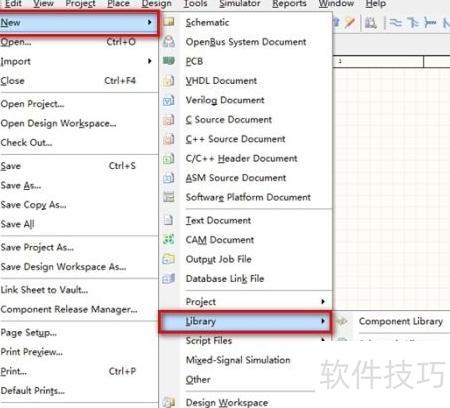Click the Output Job File icon
This screenshot has width=450, height=408.
(169, 259)
